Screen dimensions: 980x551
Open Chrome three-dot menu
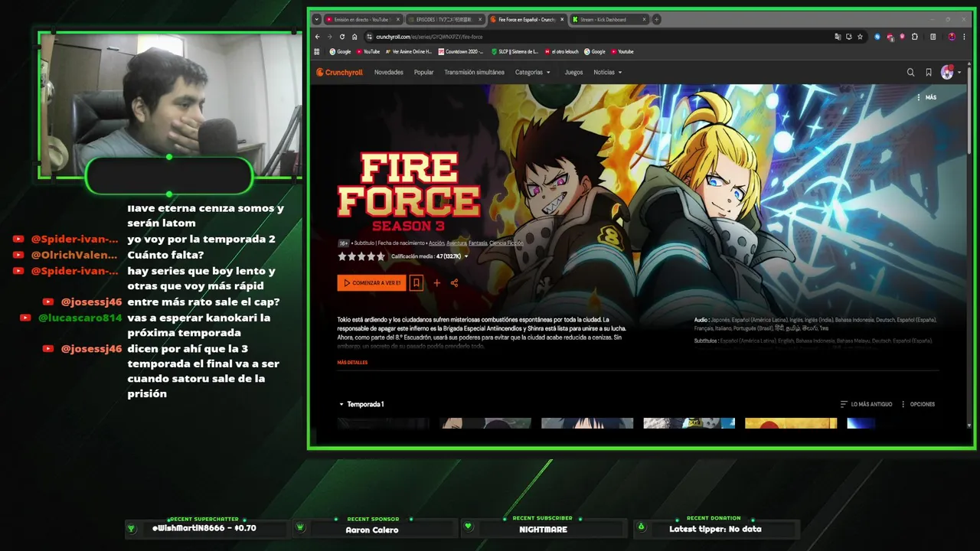tap(965, 37)
